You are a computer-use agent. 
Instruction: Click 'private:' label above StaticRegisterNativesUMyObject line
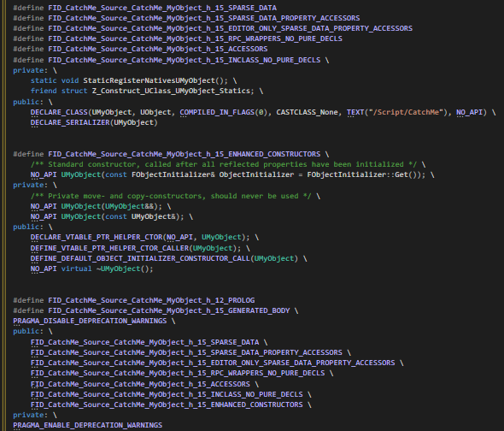coord(30,70)
